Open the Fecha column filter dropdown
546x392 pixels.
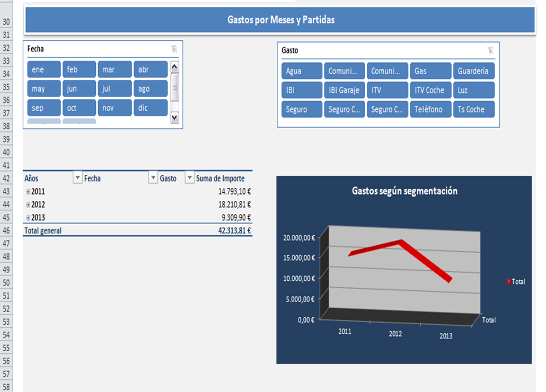click(x=153, y=179)
